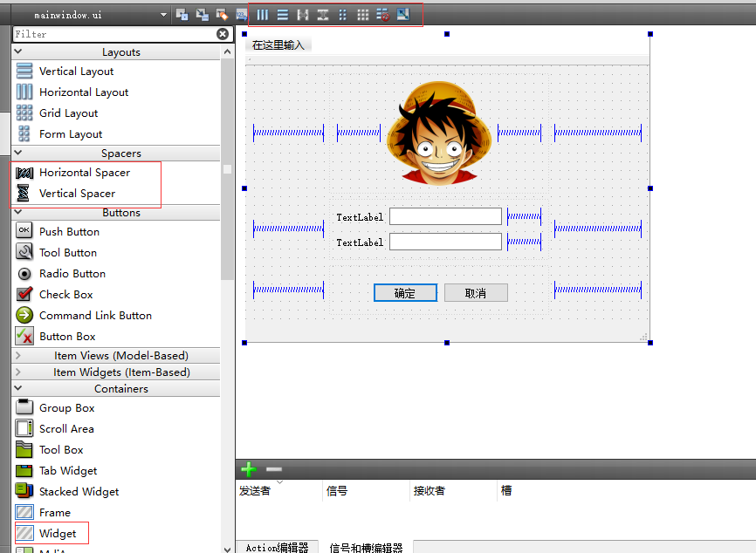
Task: Select Command Link Button widget
Action: [84, 315]
